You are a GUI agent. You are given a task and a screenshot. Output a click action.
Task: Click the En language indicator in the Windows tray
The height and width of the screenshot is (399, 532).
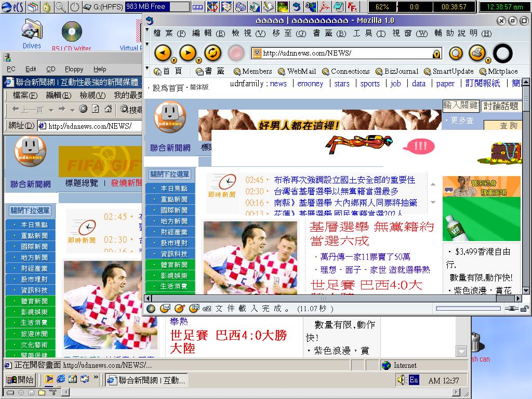tap(414, 380)
